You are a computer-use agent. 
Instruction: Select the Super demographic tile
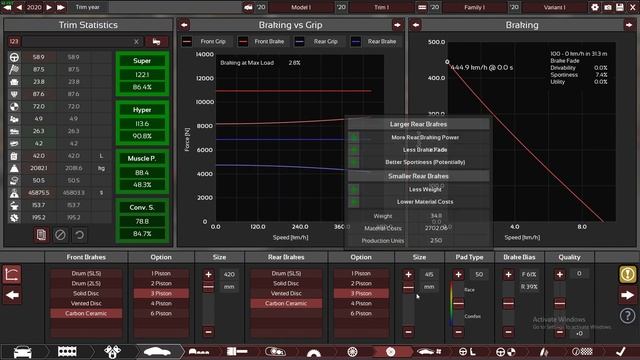[142, 74]
